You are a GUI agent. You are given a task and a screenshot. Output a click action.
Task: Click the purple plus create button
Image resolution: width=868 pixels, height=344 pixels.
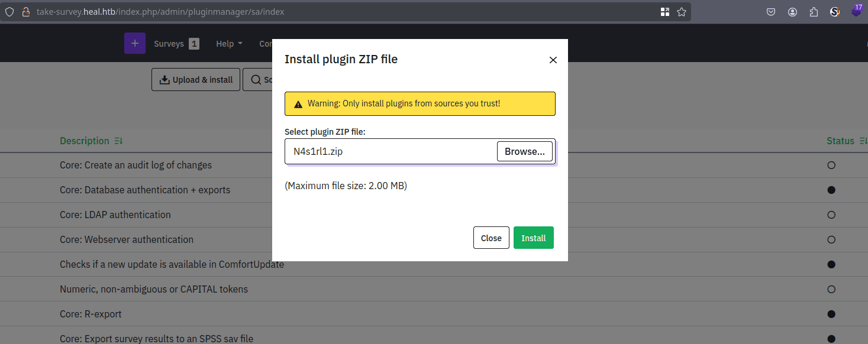(135, 43)
